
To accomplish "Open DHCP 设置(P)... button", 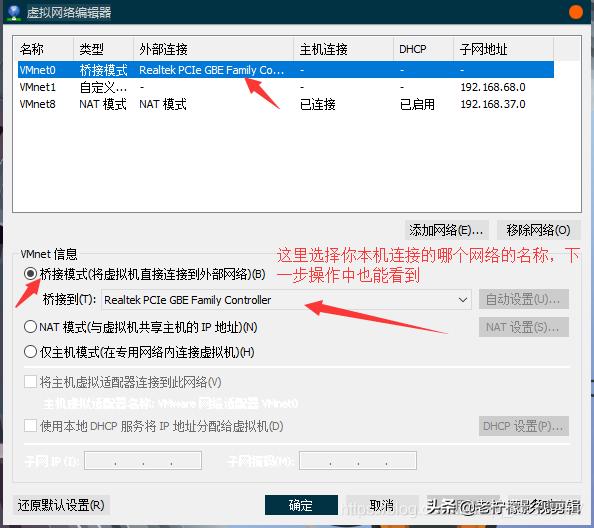I will (x=523, y=426).
